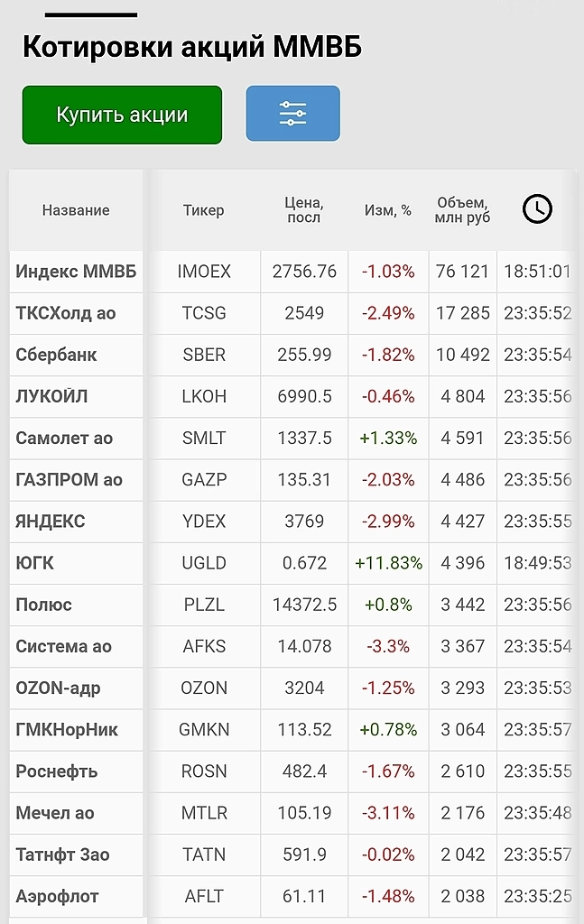Select the Сбербанк stock name
Screen dimensions: 584x924
[56, 355]
